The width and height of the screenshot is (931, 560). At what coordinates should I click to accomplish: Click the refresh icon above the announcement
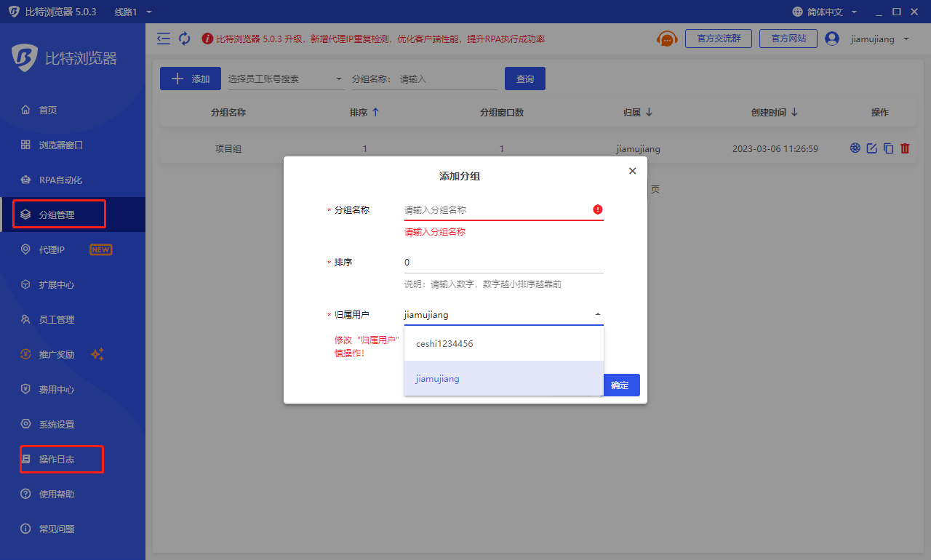184,38
